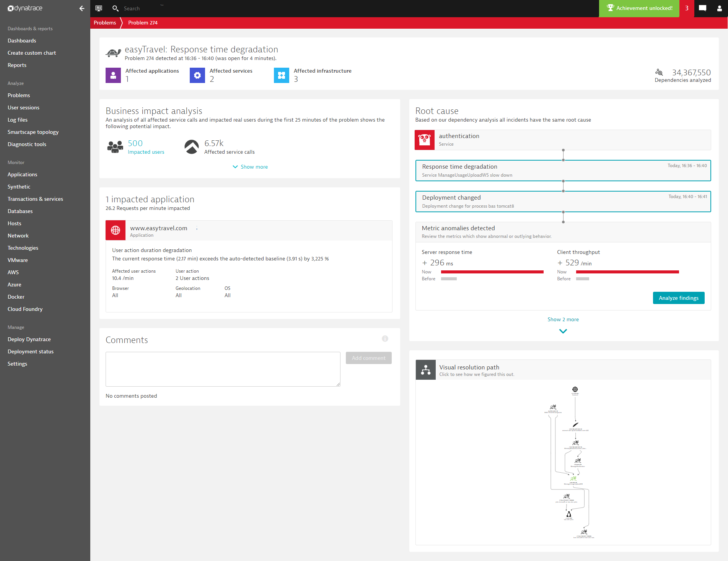Click the impacted users group icon
Viewport: 728px width, 561px height.
click(x=115, y=147)
